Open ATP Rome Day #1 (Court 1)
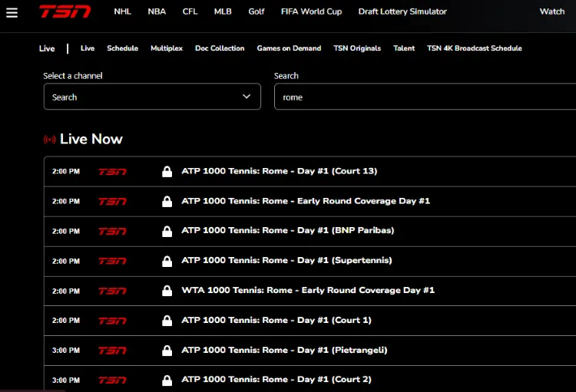 [x=276, y=320]
